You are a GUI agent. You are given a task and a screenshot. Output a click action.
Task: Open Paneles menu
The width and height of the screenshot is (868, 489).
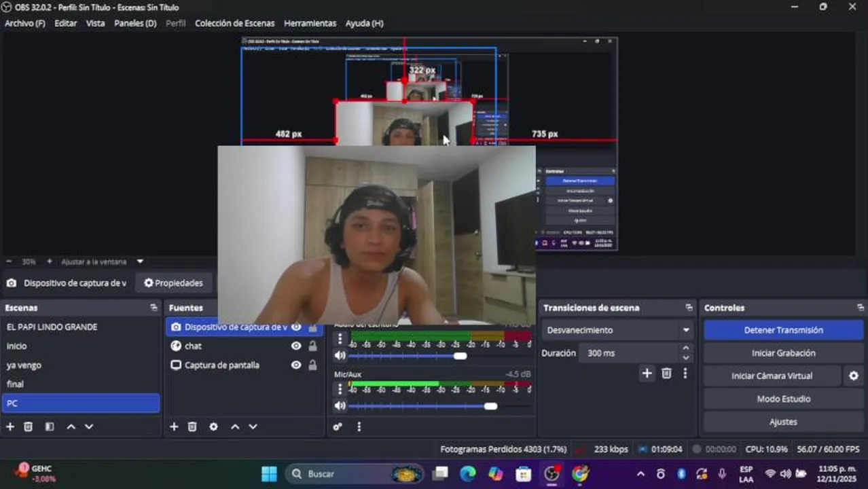tap(135, 23)
